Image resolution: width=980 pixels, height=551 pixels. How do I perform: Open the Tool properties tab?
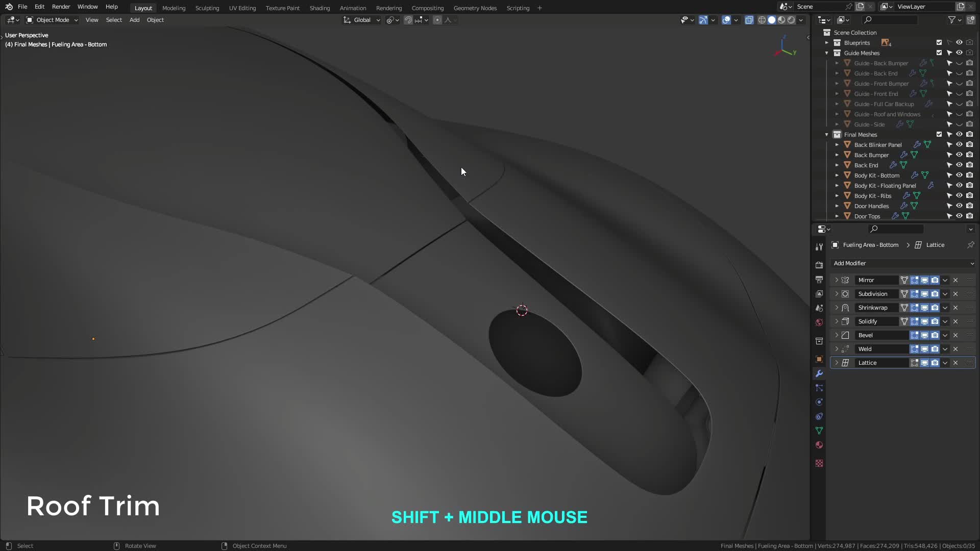click(x=819, y=247)
